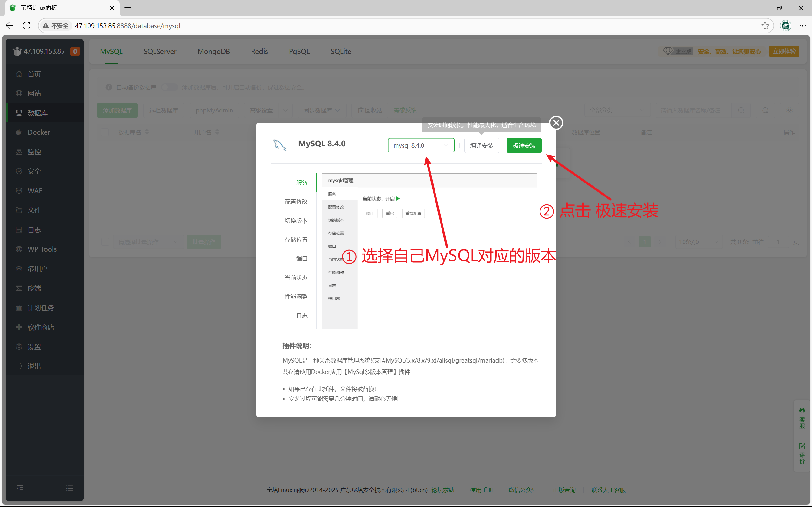Open the WAF section in the sidebar
The height and width of the screenshot is (507, 812).
point(35,190)
